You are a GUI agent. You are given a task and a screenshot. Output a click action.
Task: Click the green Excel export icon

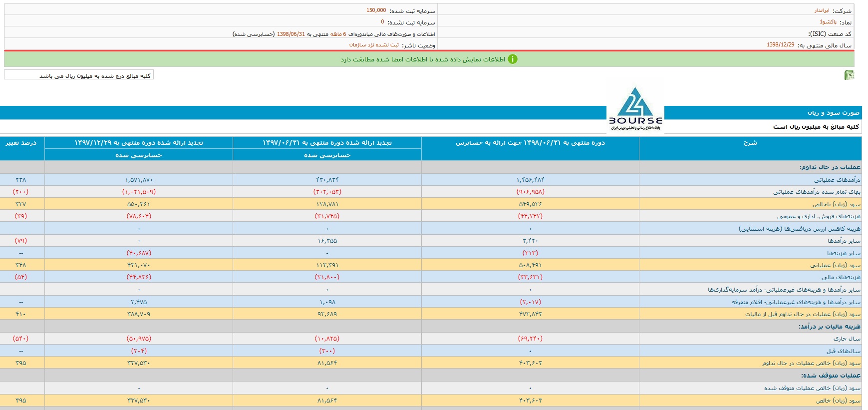click(x=849, y=75)
